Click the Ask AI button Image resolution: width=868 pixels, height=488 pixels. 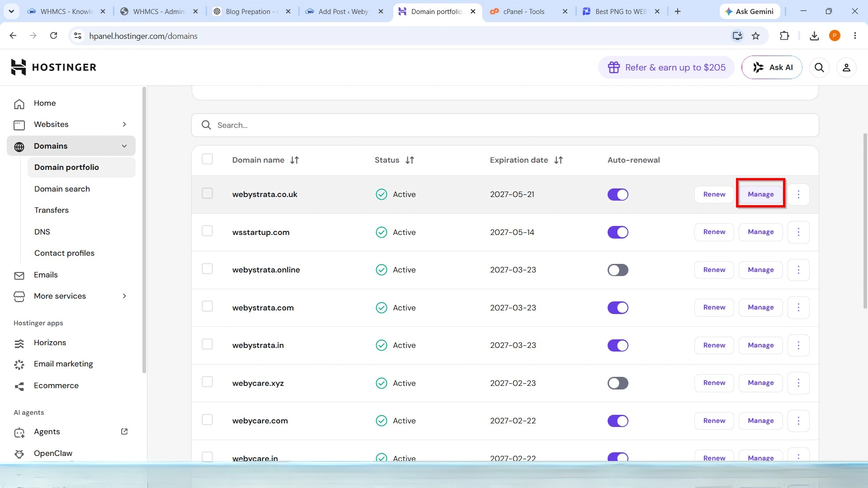[x=772, y=67]
